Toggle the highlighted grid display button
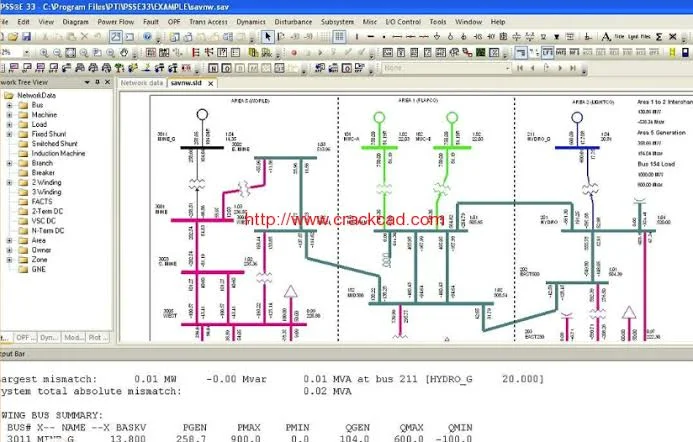Viewport: 693px width, 442px height. click(x=339, y=37)
